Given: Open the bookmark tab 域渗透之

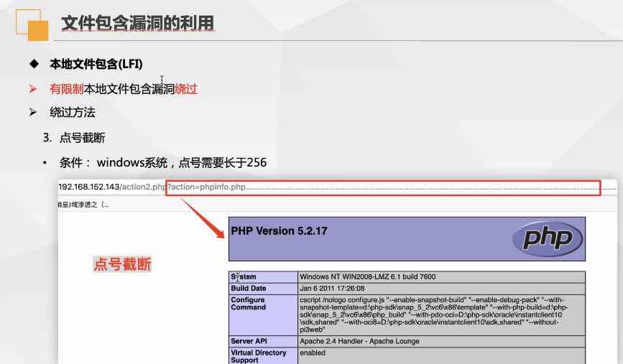Looking at the screenshot, I should (x=84, y=205).
